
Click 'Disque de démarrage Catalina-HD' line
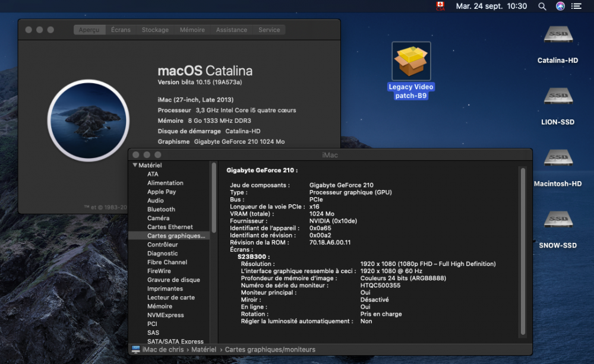coord(209,131)
